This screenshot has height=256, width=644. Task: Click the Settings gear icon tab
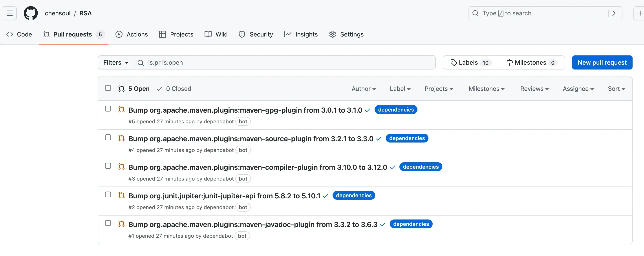pos(346,35)
